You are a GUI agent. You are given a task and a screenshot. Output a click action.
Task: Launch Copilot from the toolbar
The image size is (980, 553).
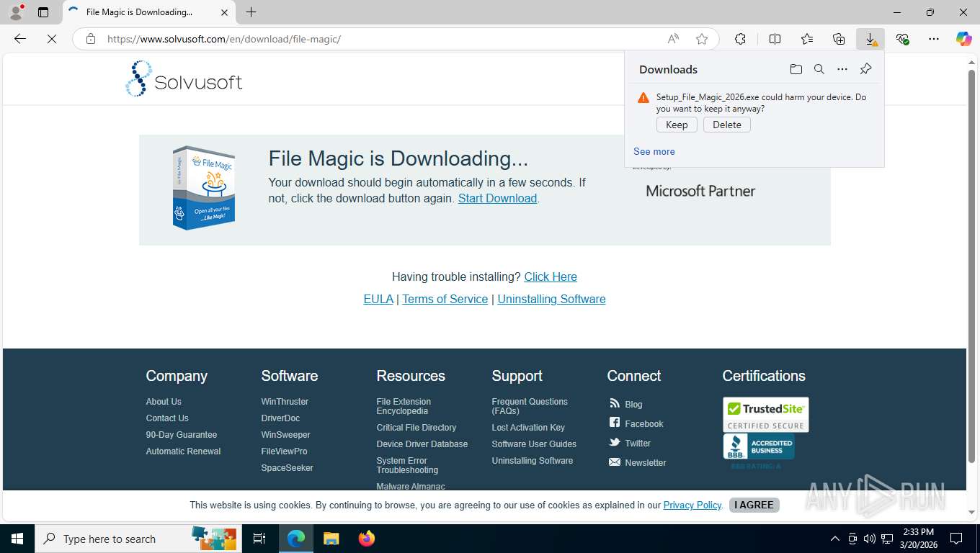[964, 39]
